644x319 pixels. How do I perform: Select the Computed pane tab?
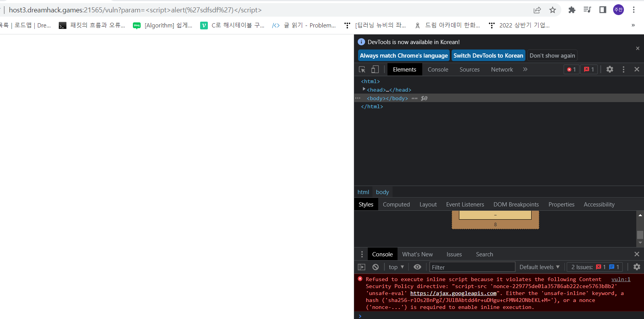(x=396, y=204)
